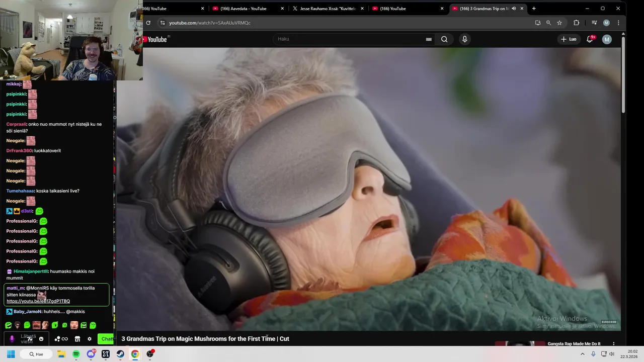
Task: Click the purple microphone icon in chat input
Action: (x=12, y=339)
